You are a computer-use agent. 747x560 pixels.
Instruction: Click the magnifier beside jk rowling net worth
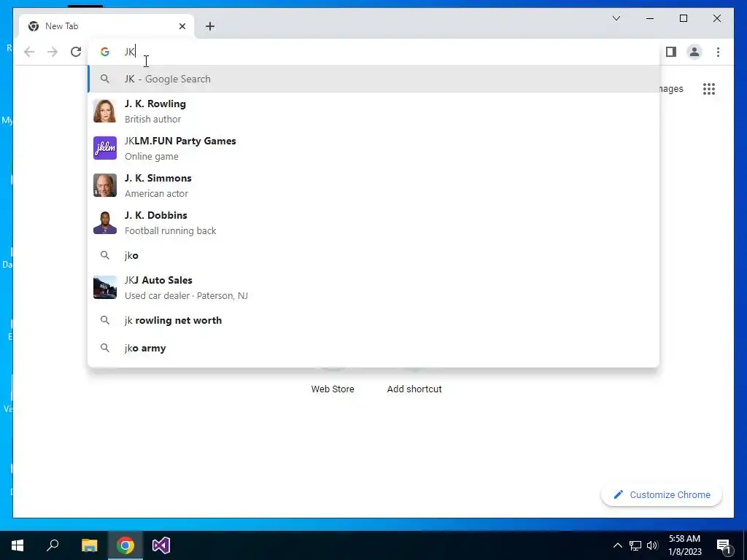point(105,321)
